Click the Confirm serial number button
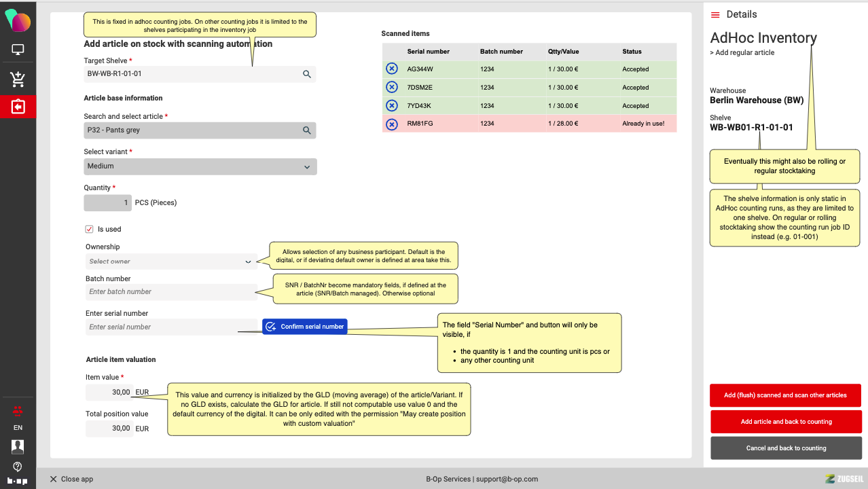868x489 pixels. point(305,327)
